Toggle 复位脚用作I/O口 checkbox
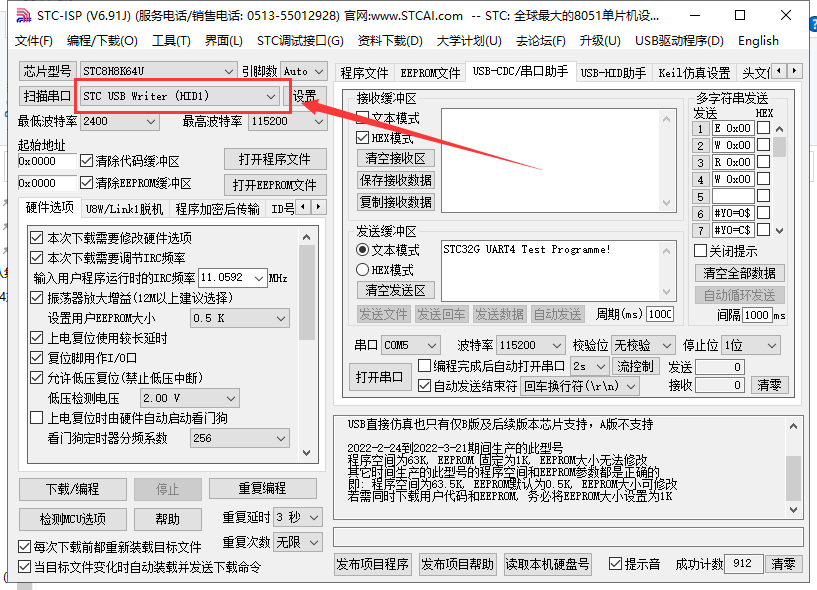Screen dimensions: 817x590 click(36, 358)
